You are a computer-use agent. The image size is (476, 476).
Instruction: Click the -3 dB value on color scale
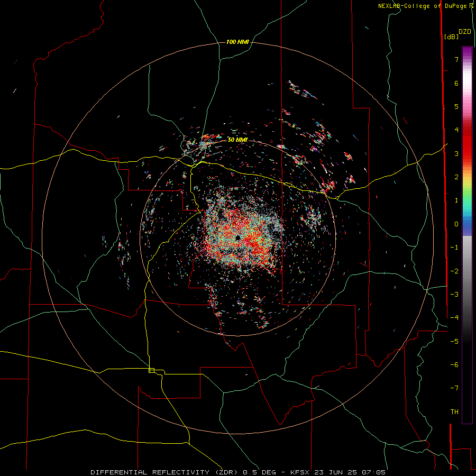[454, 295]
